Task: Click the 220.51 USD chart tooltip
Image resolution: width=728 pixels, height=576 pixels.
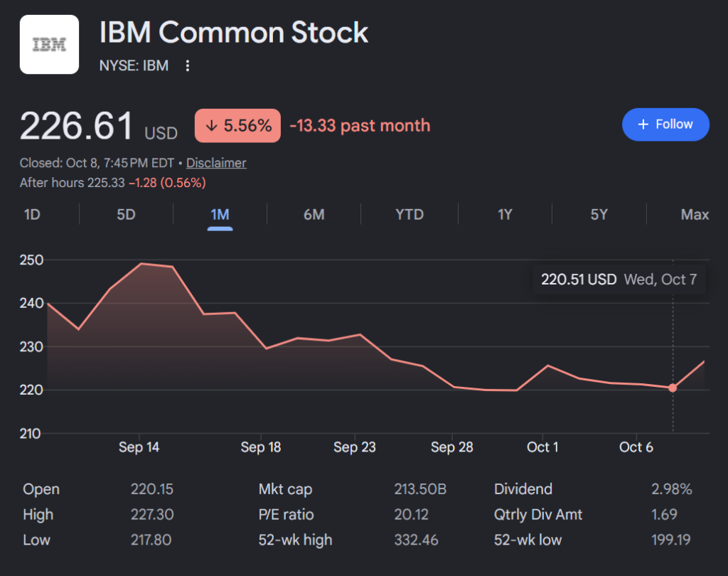Action: 619,279
